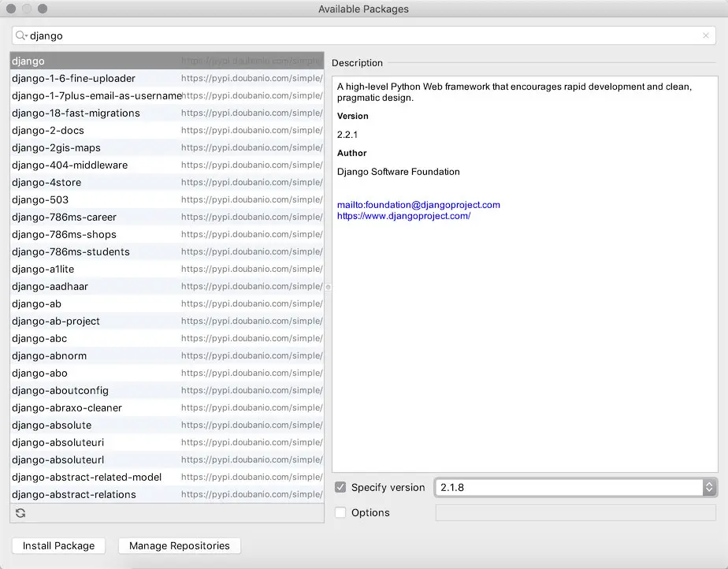Open Manage Repositories

click(x=179, y=546)
